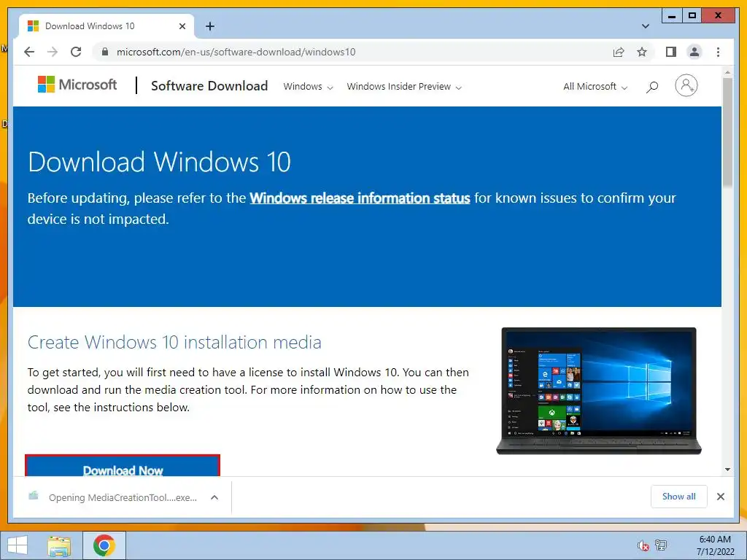This screenshot has height=560, width=747.
Task: Open Chrome's three-dot menu
Action: [x=718, y=52]
